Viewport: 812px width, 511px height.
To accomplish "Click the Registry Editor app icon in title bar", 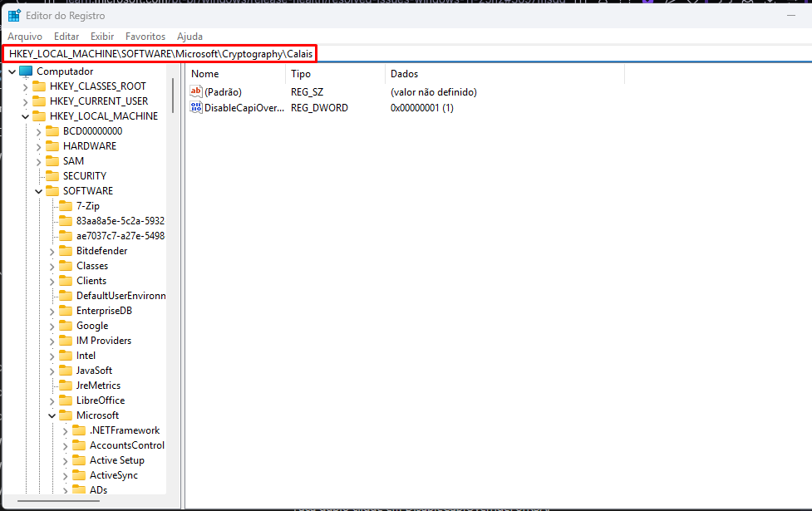I will (14, 15).
